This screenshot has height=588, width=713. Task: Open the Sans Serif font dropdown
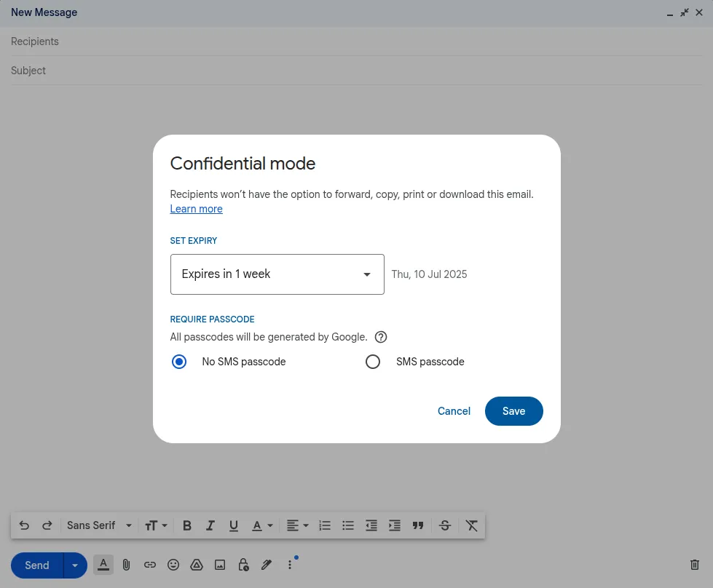[x=99, y=525]
